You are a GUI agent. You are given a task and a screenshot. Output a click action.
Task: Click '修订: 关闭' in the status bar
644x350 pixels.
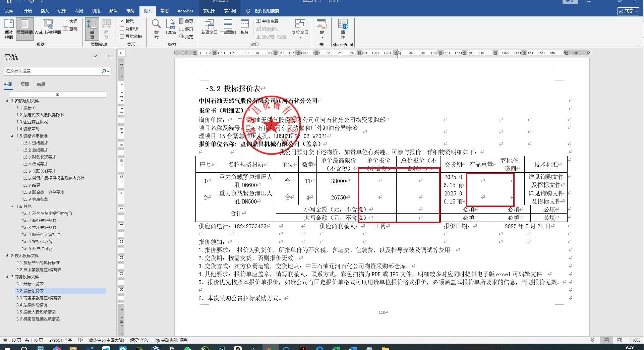click(x=139, y=340)
